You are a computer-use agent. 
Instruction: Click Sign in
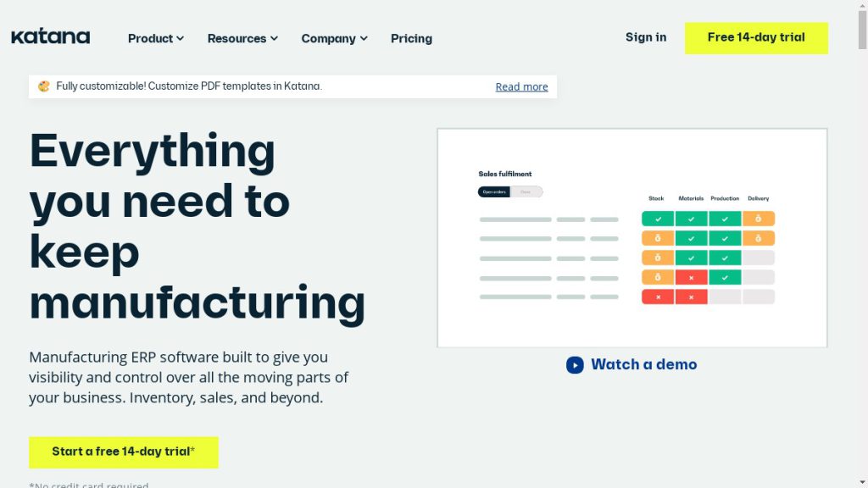click(x=646, y=37)
